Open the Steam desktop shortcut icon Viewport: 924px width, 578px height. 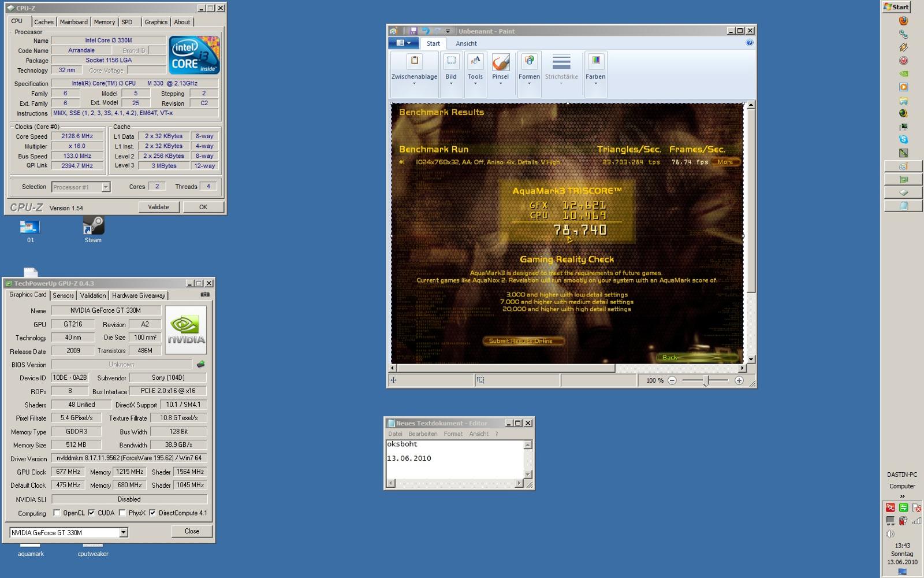click(x=93, y=229)
